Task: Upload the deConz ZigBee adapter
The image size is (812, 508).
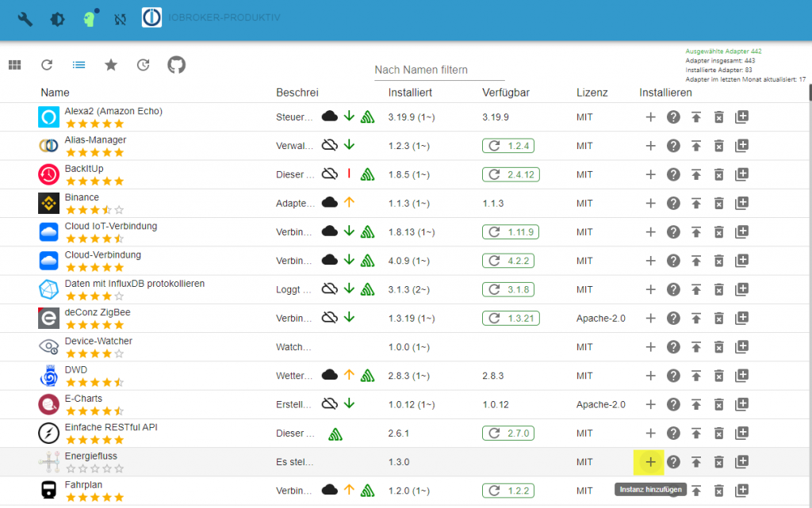Action: click(x=696, y=318)
